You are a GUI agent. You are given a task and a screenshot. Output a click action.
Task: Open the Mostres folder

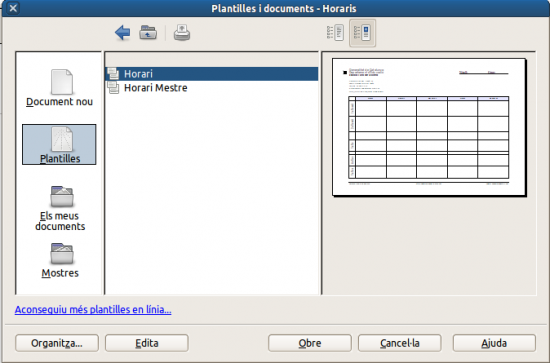[x=60, y=261]
